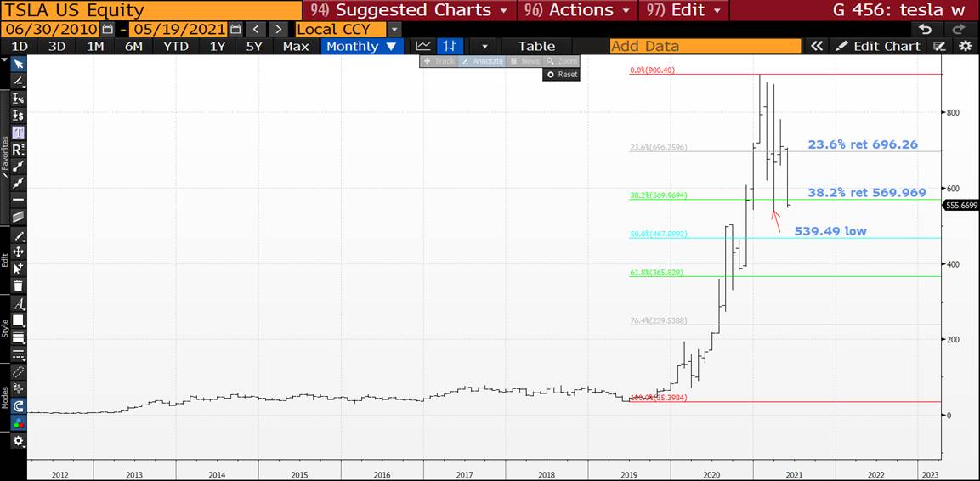
Task: Click the pencil edit annotation tool
Action: pos(18,235)
